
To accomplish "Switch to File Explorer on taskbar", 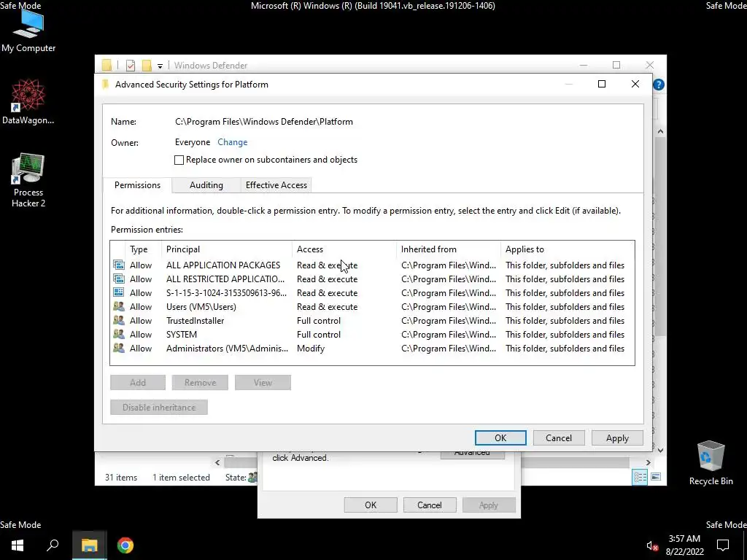I will coord(89,545).
